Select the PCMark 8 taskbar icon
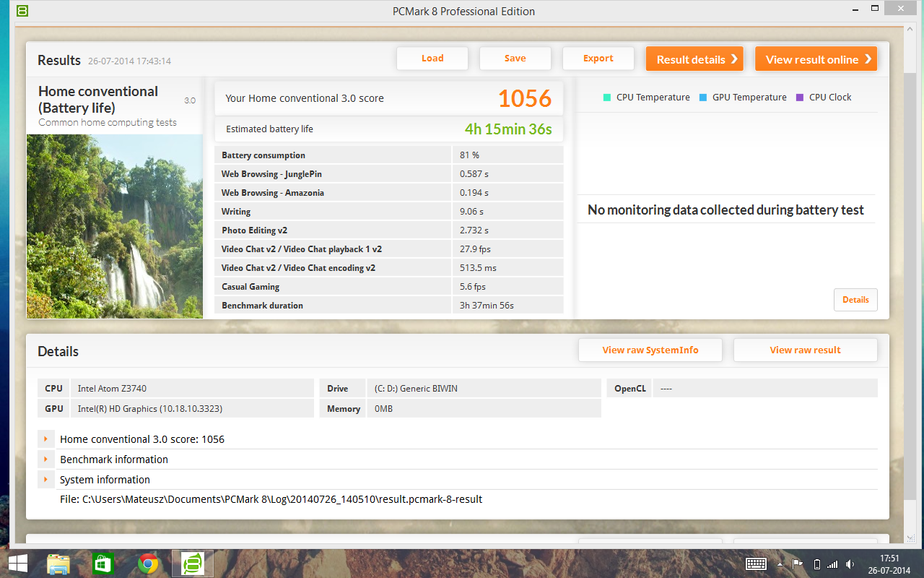 193,564
